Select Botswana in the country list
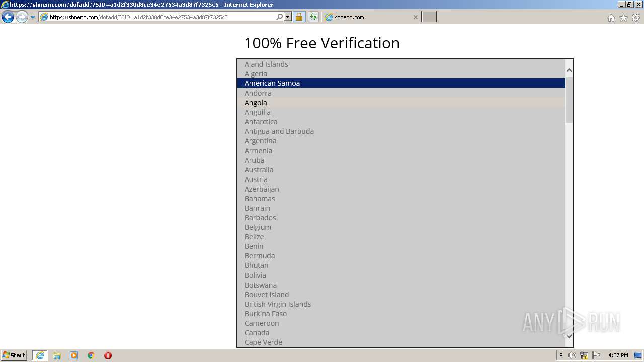644x362 pixels. [x=401, y=285]
